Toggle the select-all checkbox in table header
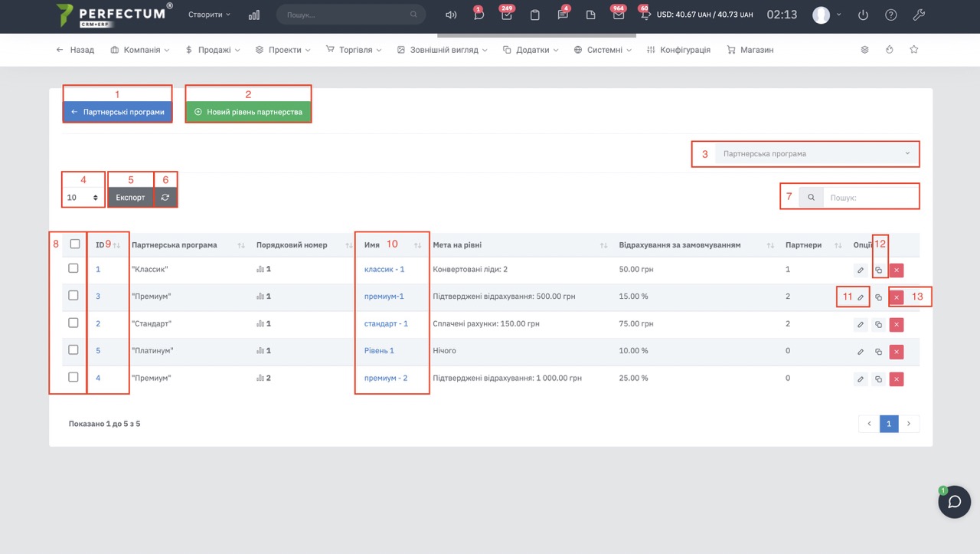 click(74, 244)
